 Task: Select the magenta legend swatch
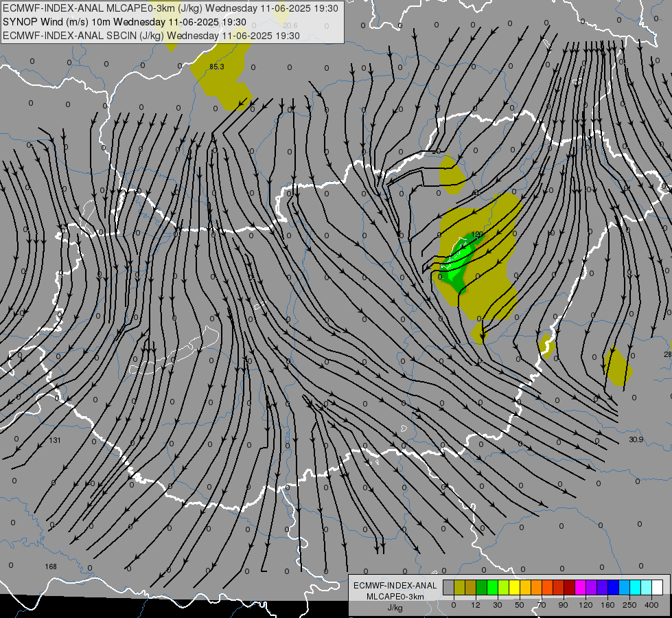pos(581,588)
